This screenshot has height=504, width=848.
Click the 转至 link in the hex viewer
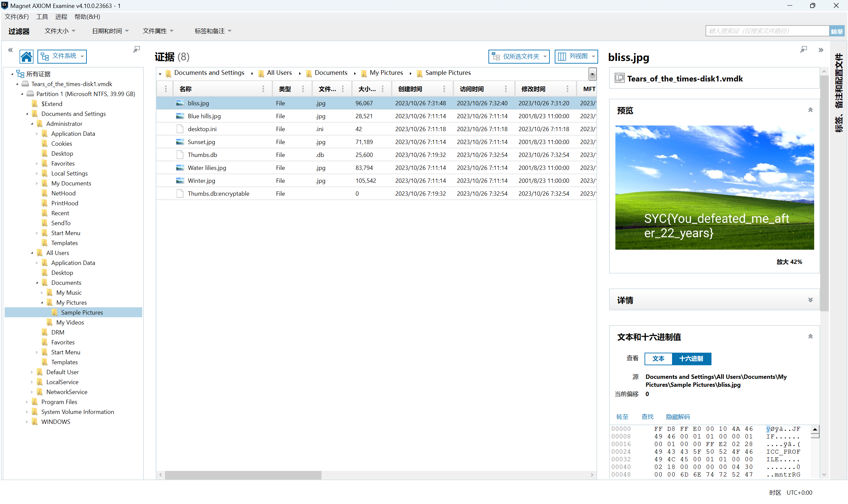point(622,417)
